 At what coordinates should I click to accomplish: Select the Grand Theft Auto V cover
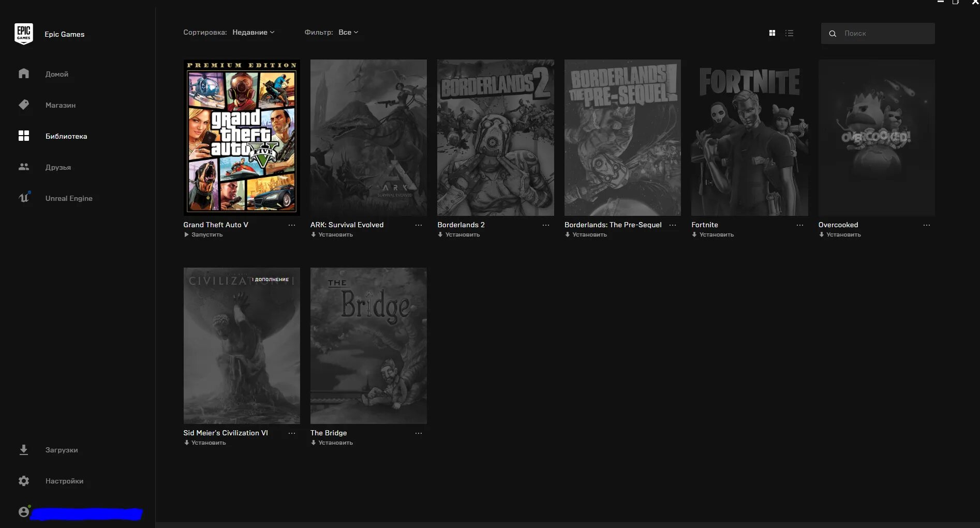242,138
